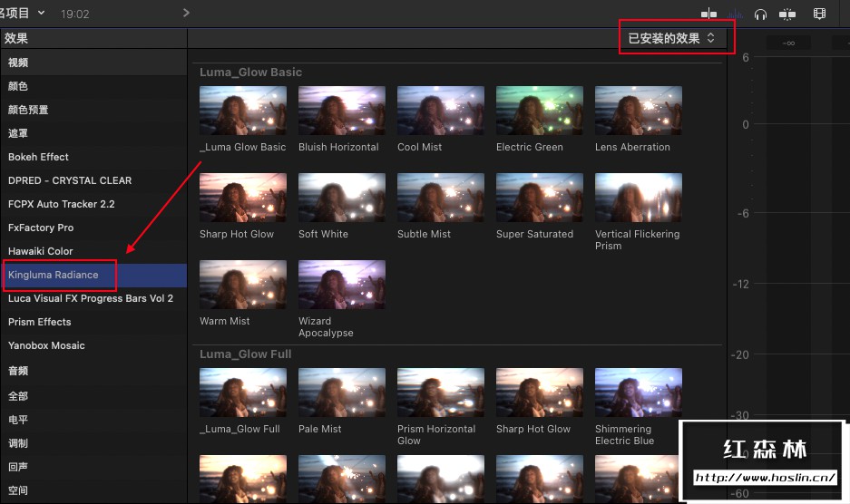Select the Shimmering Electric Blue effect thumbnail
The image size is (850, 504).
click(639, 393)
